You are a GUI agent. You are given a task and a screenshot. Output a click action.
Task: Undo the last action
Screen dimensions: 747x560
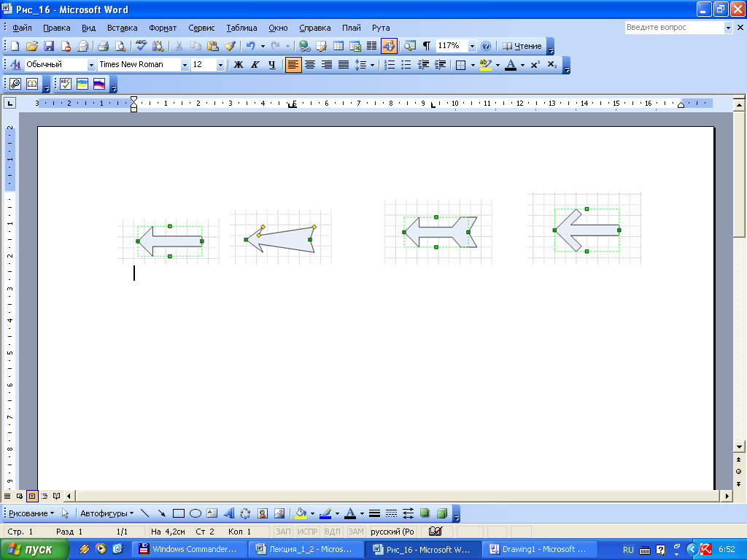(251, 46)
